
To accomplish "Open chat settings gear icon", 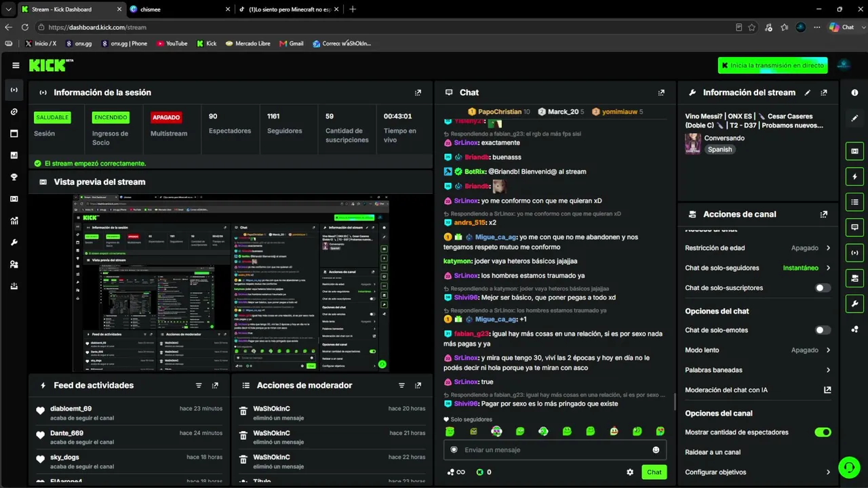I will 630,472.
